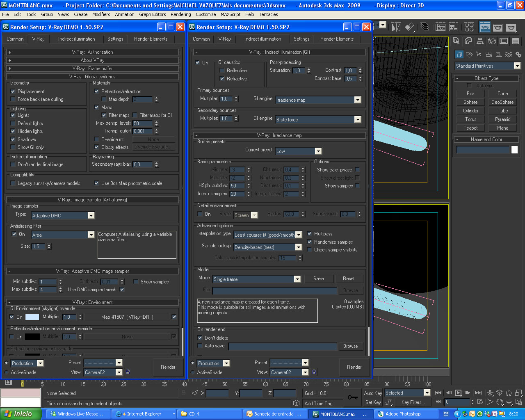The height and width of the screenshot is (420, 525).
Task: Open Interpolation type dropdown
Action: 268,235
